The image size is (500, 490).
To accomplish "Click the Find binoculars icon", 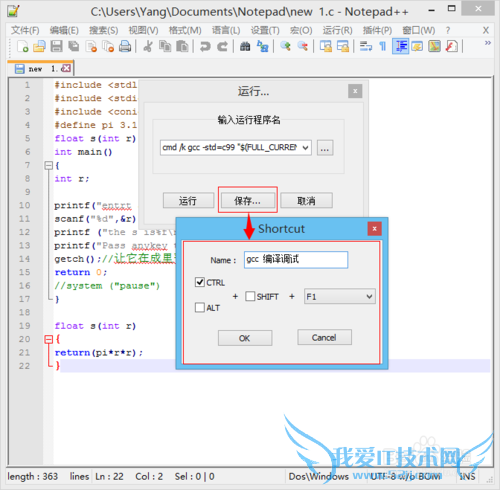I will [245, 46].
